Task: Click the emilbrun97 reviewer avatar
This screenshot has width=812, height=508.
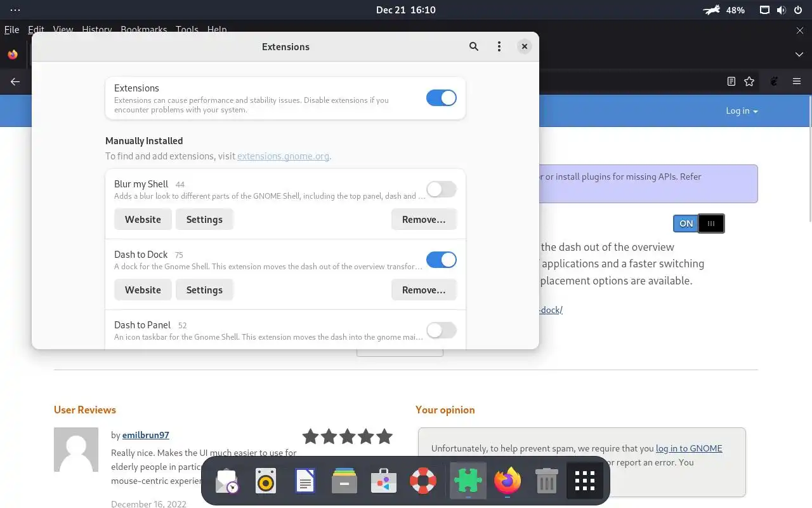Action: coord(76,450)
